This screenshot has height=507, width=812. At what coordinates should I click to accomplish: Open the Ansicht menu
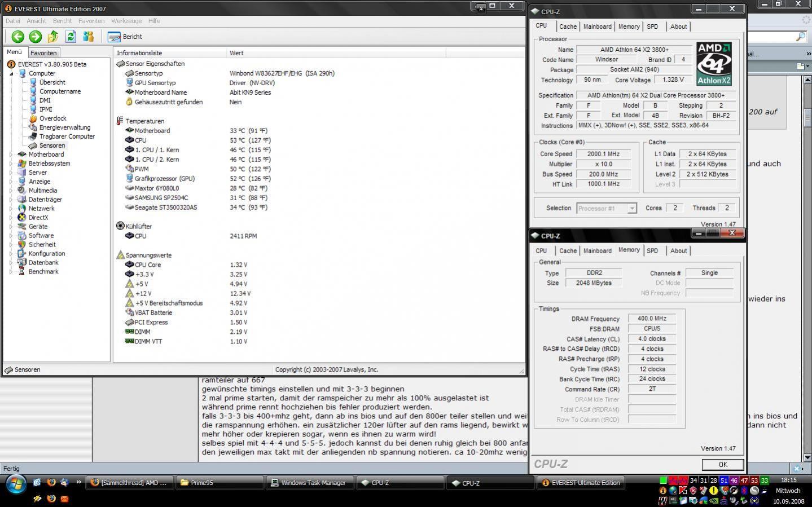coord(37,21)
